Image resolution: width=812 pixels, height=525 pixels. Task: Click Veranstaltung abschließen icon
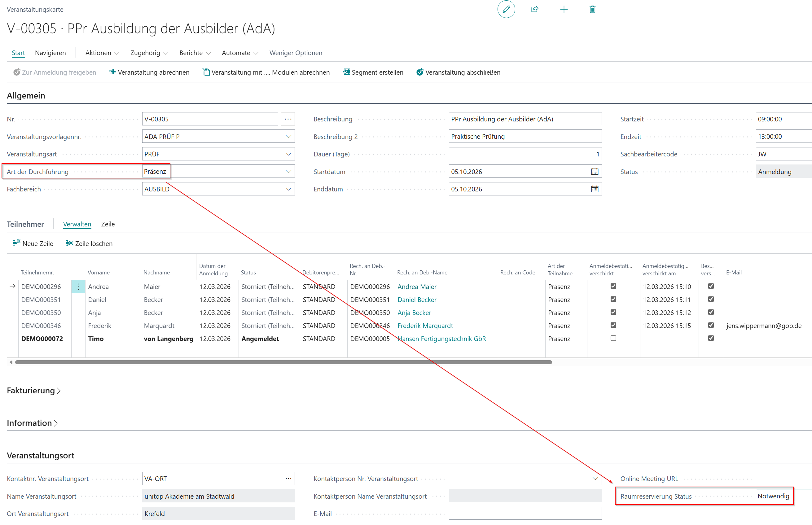coord(420,72)
